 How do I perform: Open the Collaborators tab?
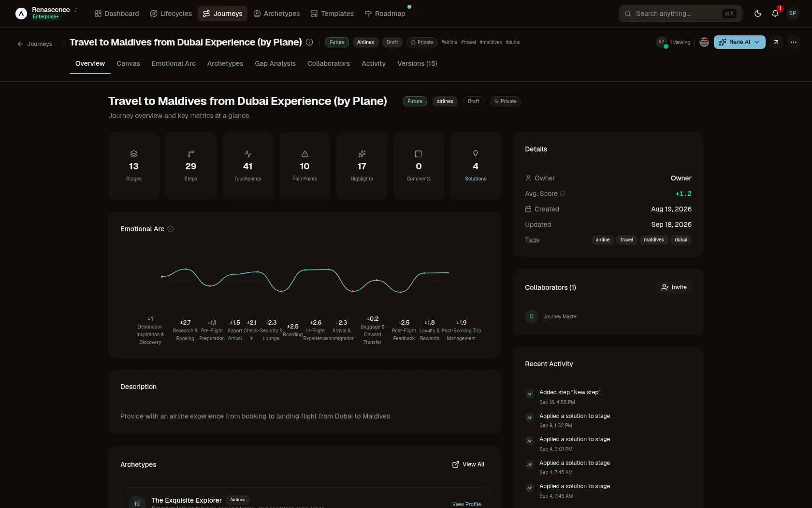point(329,63)
